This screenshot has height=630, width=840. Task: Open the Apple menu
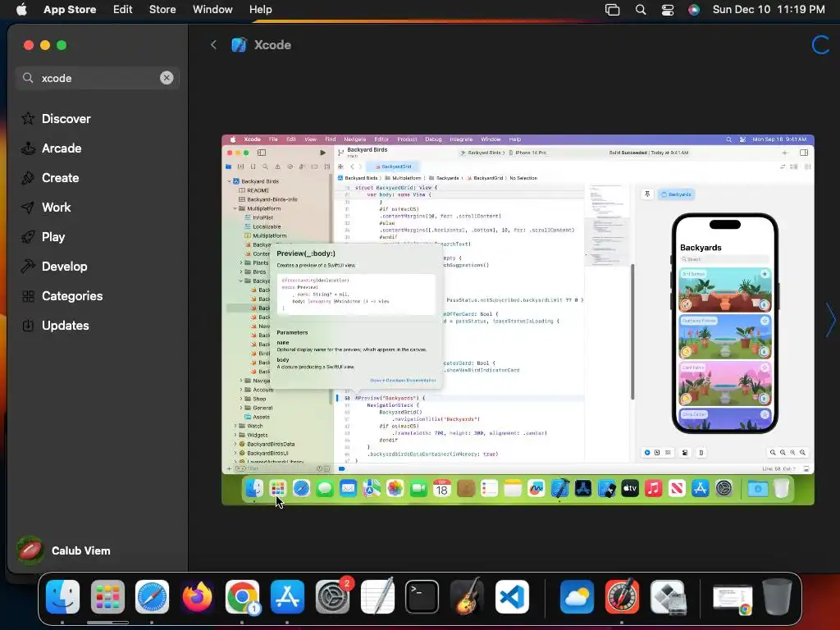21,9
